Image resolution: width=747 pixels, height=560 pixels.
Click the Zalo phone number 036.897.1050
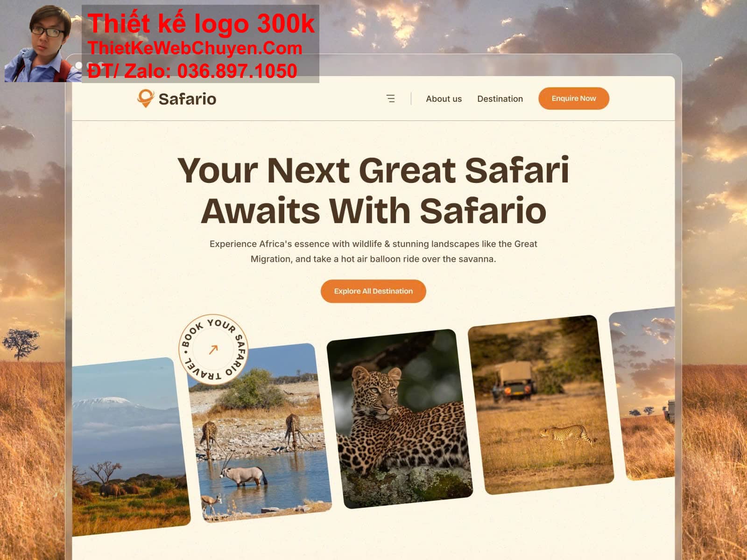237,71
